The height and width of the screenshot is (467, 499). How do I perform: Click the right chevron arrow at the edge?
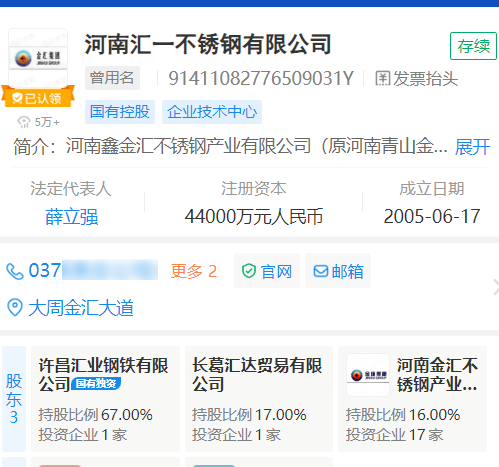pos(496,287)
